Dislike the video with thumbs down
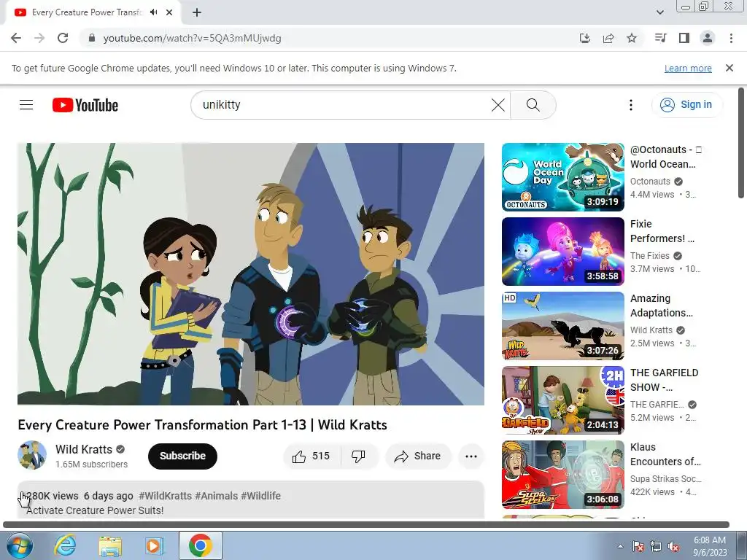 (x=359, y=456)
